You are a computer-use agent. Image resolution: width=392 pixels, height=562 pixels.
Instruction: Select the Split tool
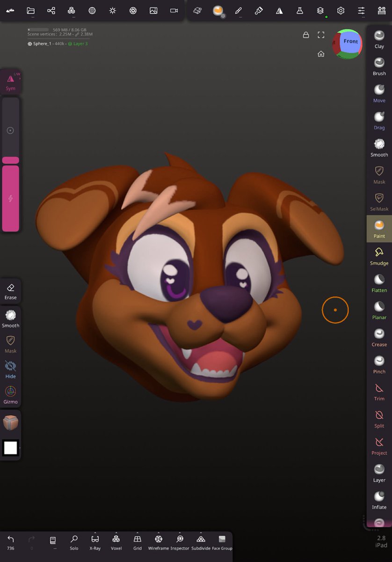379,419
